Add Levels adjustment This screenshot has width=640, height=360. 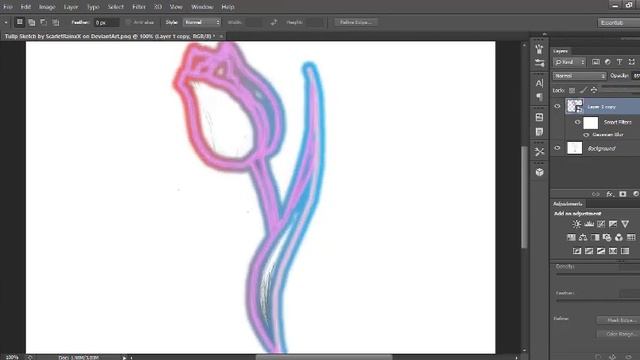tap(589, 224)
